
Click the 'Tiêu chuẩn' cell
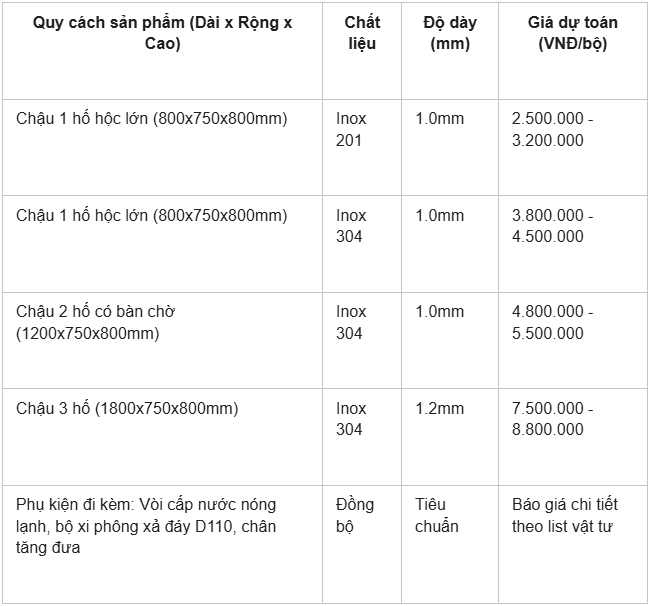(450, 544)
